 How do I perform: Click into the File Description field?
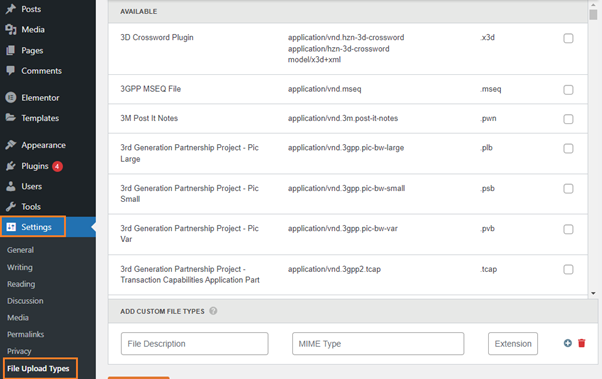[194, 344]
